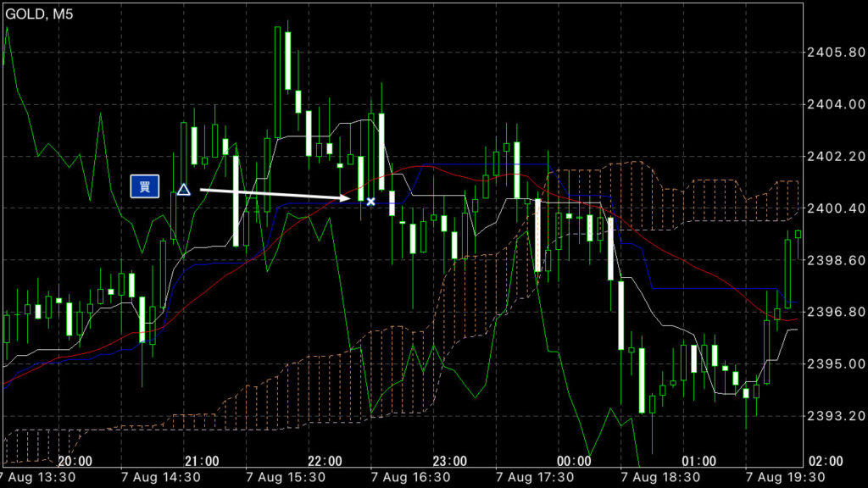The image size is (868, 488).
Task: Click the 7 Aug 18:30 date label
Action: [659, 478]
